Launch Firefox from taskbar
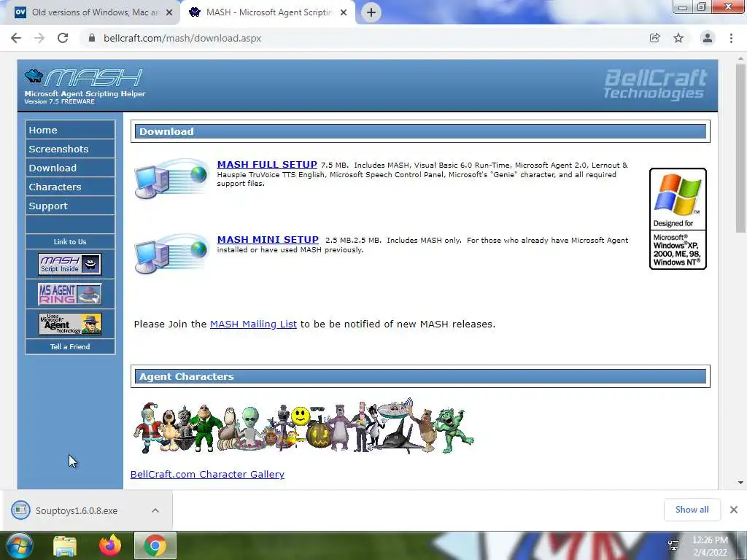Screen dimensions: 747x560 coord(110,545)
